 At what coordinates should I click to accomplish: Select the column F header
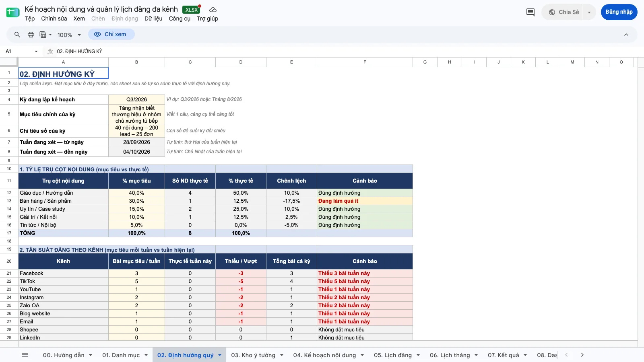coord(365,62)
